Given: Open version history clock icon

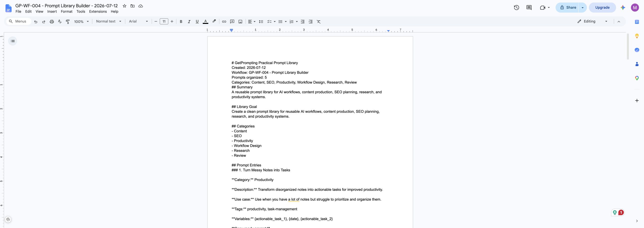Looking at the screenshot, I should point(516,8).
